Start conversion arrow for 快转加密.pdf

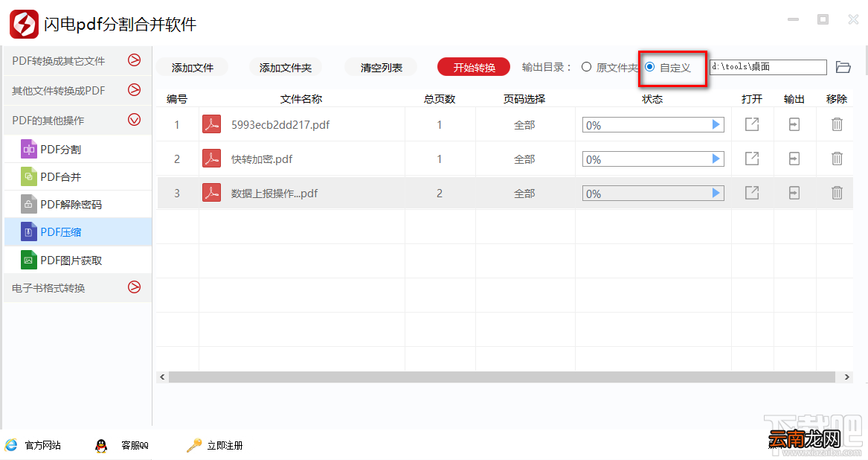pos(716,159)
